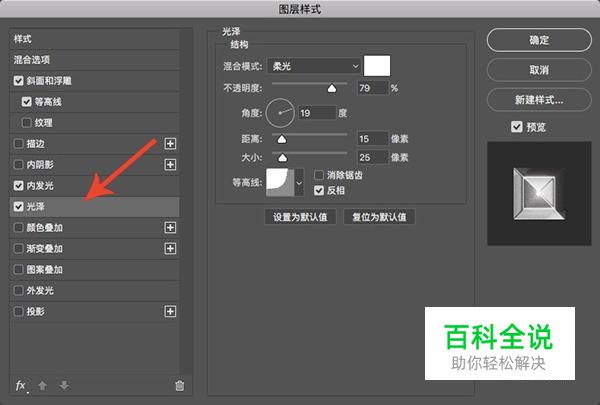Select the Styles (样式) list item

(94, 39)
